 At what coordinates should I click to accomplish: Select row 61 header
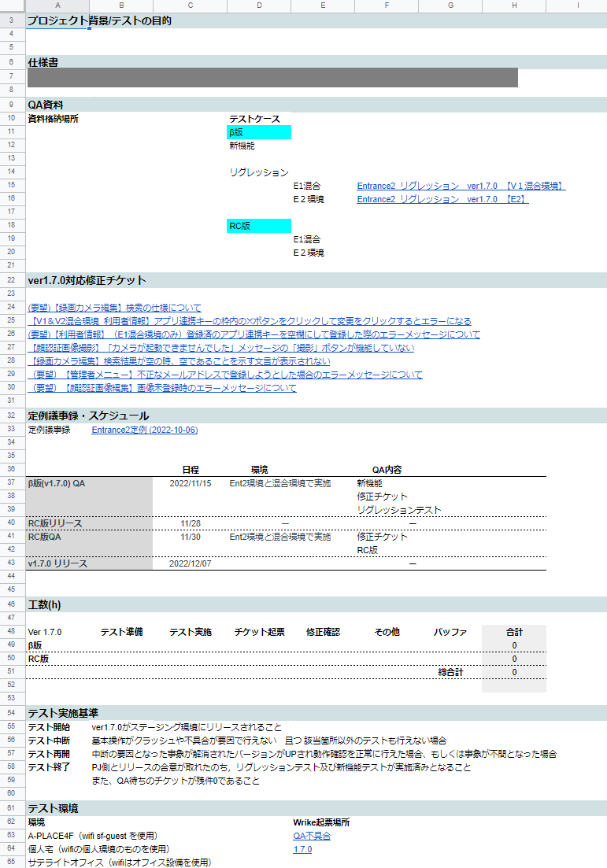click(12, 808)
